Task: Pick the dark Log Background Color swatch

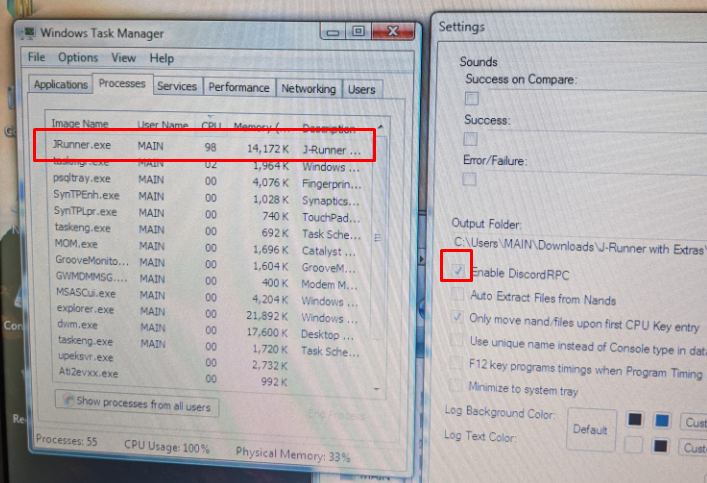Action: pos(635,419)
